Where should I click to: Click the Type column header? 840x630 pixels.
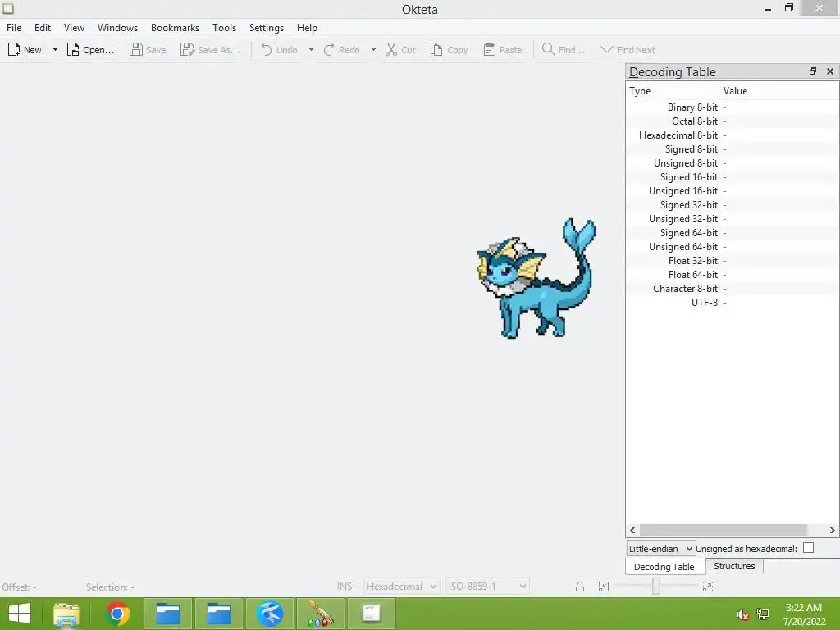point(673,91)
